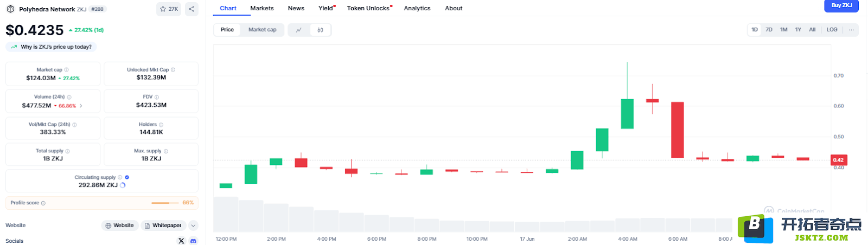
Task: Click the 0.70 price axis label
Action: click(x=839, y=76)
